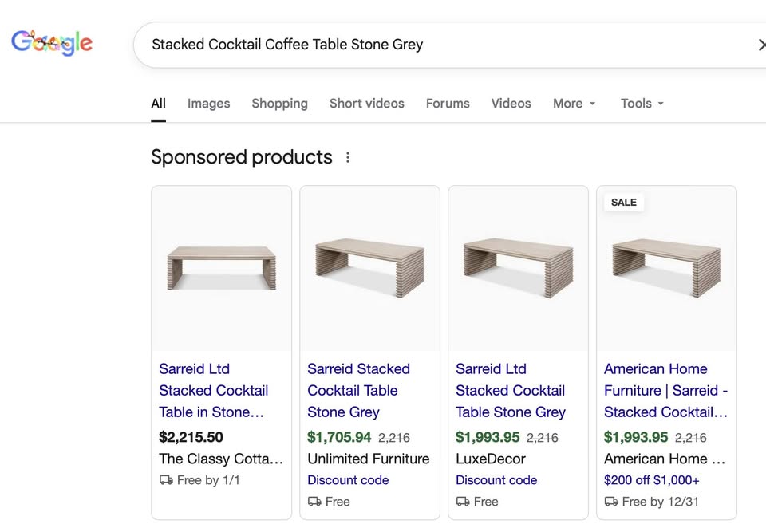
Task: Click the $200 off $1,000+ offer
Action: [x=651, y=480]
